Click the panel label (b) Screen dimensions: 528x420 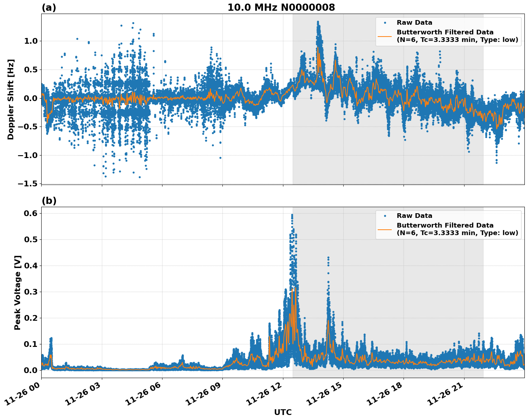click(49, 201)
